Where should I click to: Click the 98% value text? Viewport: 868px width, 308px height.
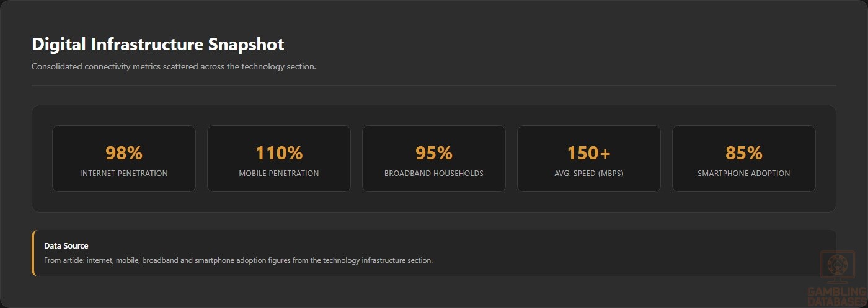pos(124,152)
